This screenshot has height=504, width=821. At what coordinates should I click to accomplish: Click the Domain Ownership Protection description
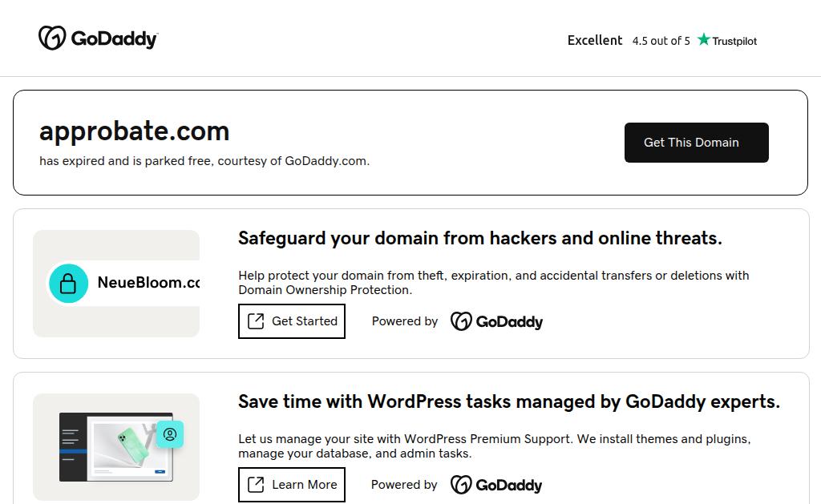493,282
